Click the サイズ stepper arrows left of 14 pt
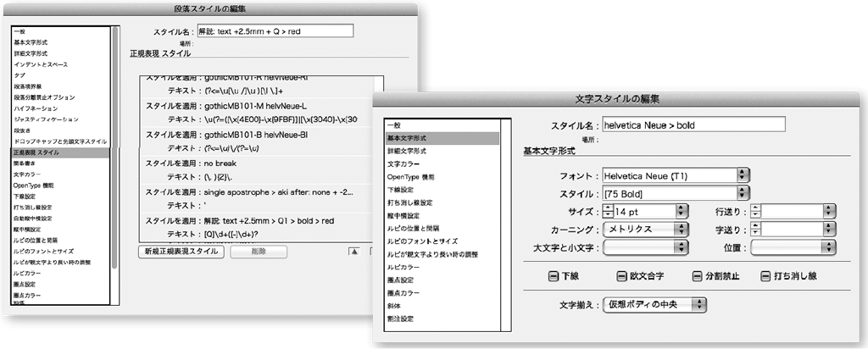868x349 pixels. 608,211
